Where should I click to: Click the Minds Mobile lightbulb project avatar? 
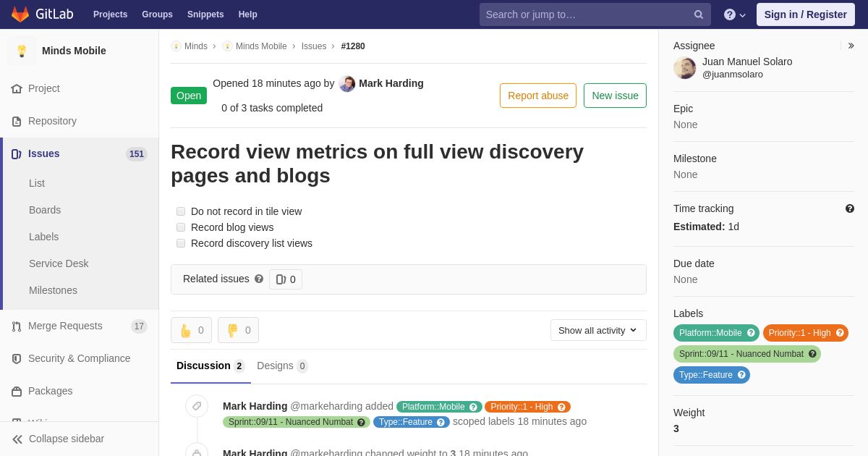(x=22, y=51)
